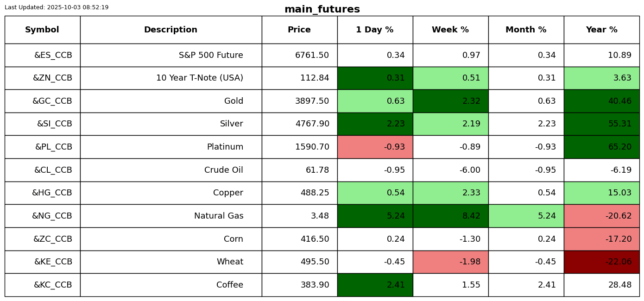
Task: Click the 1 Day % column header
Action: (375, 30)
